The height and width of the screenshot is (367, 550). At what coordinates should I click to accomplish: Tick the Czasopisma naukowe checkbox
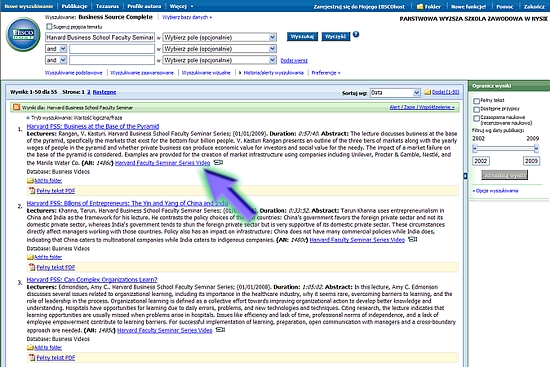pyautogui.click(x=476, y=118)
